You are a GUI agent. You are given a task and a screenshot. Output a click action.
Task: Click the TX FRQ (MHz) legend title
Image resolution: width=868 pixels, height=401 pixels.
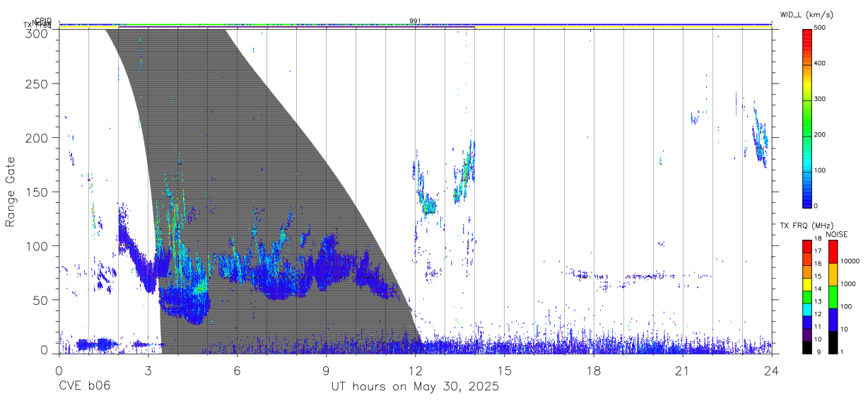point(805,225)
